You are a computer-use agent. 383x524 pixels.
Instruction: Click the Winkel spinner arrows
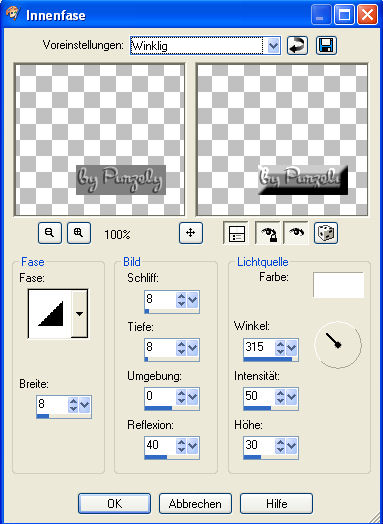click(280, 348)
